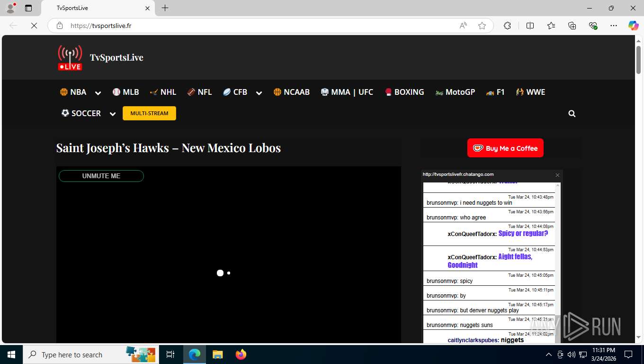Click the TvSportsLive logo icon

click(70, 57)
